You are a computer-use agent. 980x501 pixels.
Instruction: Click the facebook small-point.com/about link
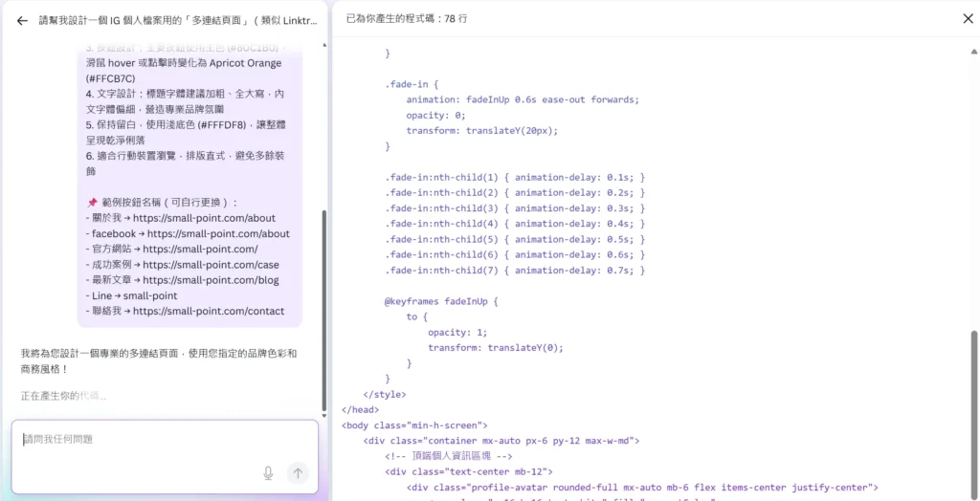point(213,233)
